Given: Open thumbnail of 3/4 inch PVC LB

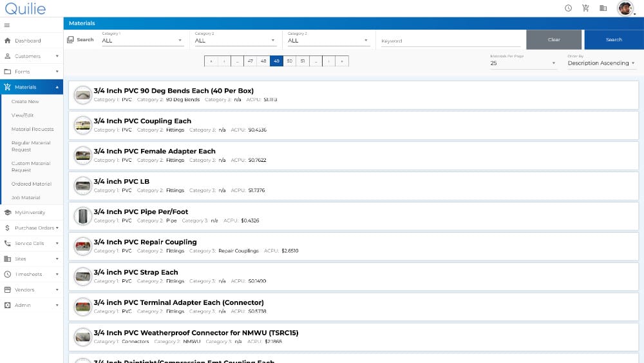Looking at the screenshot, I should (x=82, y=186).
